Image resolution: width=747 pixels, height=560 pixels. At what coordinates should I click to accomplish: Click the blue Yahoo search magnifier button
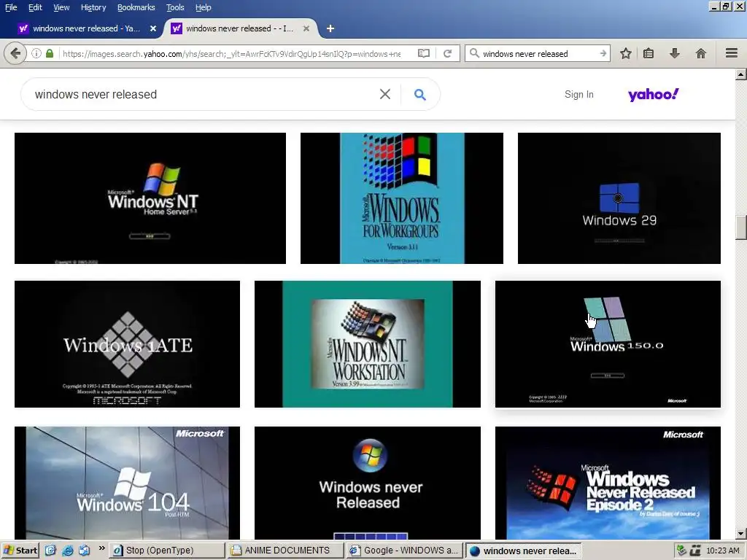point(419,94)
